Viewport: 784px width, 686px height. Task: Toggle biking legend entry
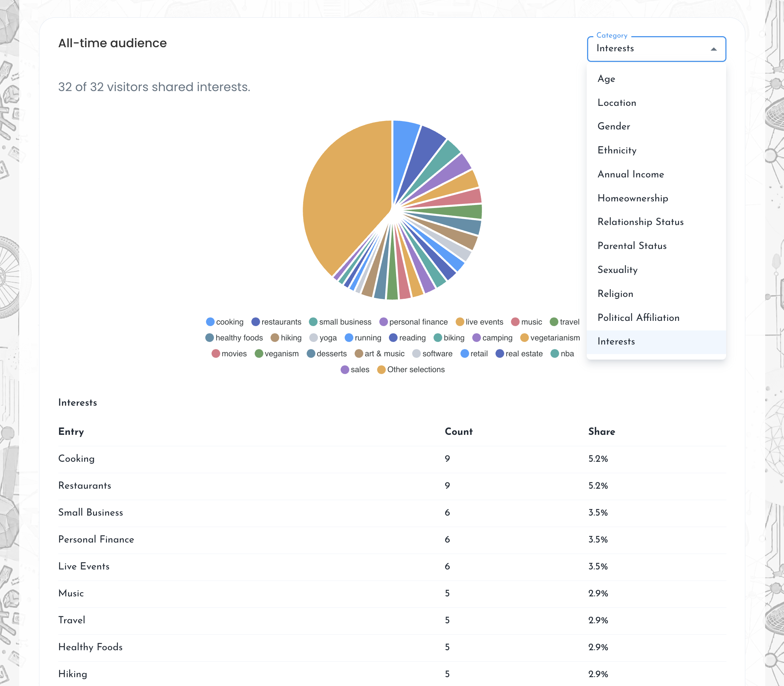coord(450,337)
